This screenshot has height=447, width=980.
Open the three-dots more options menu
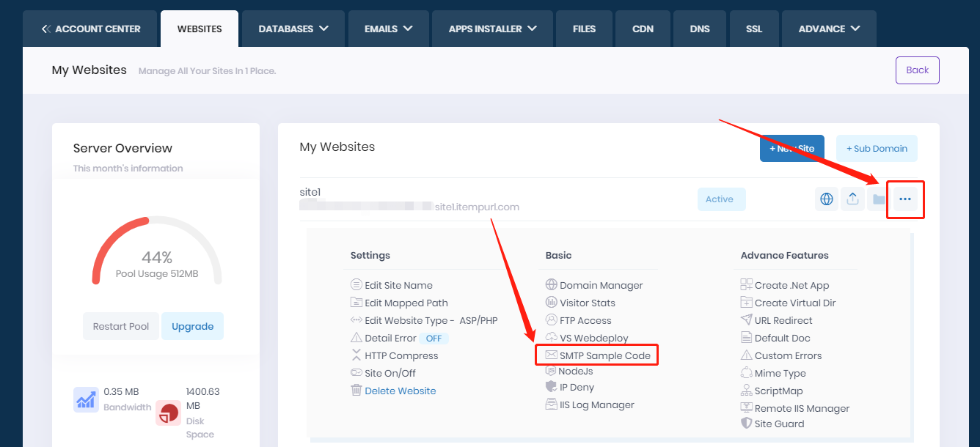point(905,199)
